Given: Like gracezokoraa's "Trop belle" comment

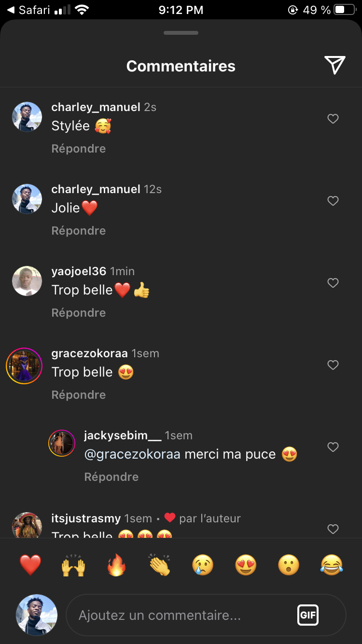Looking at the screenshot, I should [333, 365].
